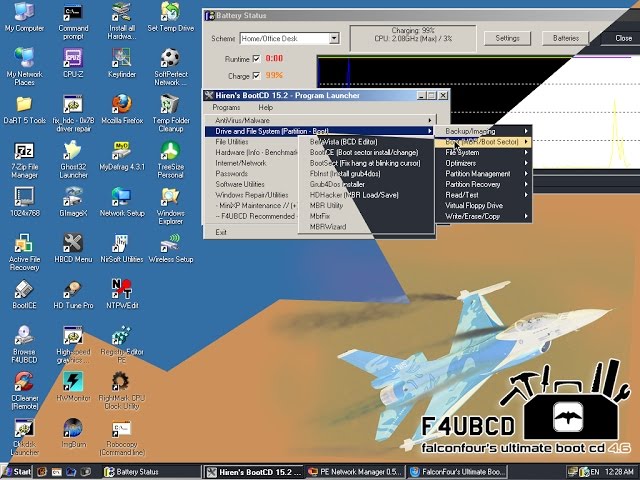Image resolution: width=640 pixels, height=480 pixels.
Task: Expand the AntiVirus/Malware submenu
Action: [x=321, y=120]
